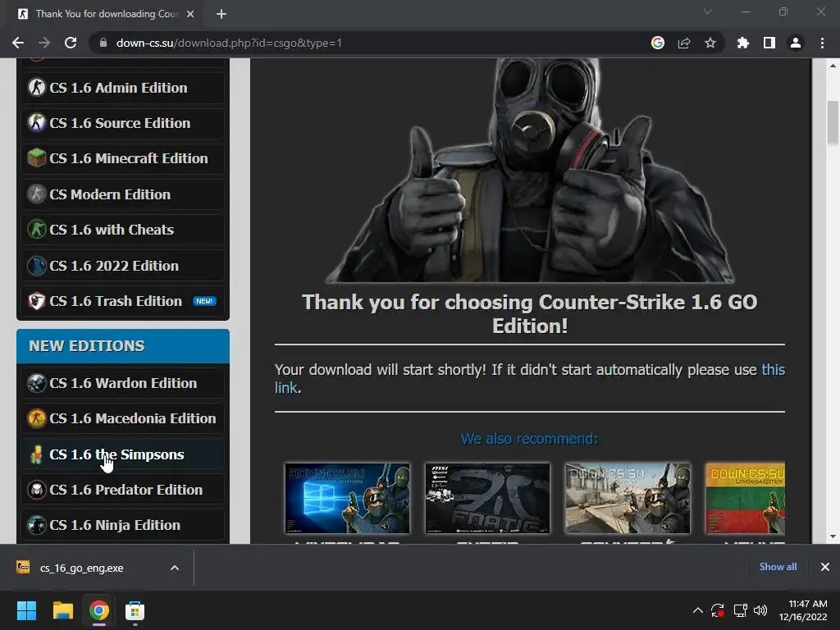Open CS 1.6 Trash Edition
The width and height of the screenshot is (840, 630).
click(123, 301)
